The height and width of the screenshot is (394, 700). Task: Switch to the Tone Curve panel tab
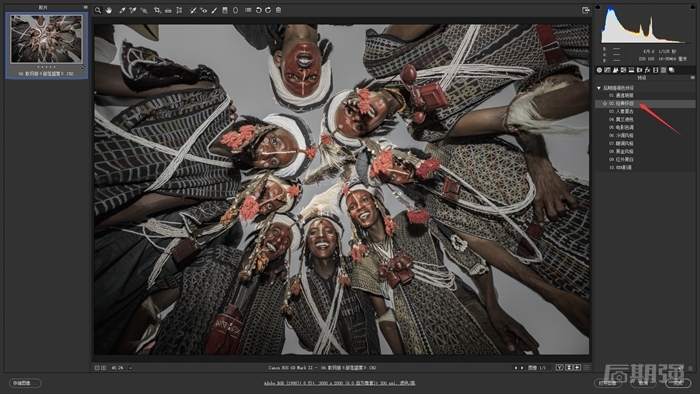pyautogui.click(x=607, y=70)
